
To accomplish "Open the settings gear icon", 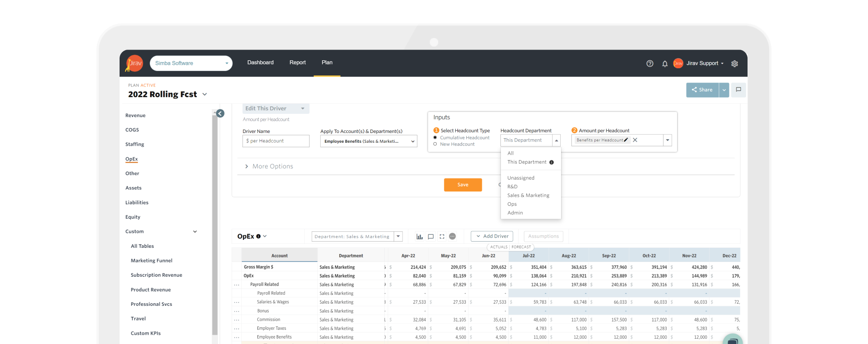I will tap(734, 63).
